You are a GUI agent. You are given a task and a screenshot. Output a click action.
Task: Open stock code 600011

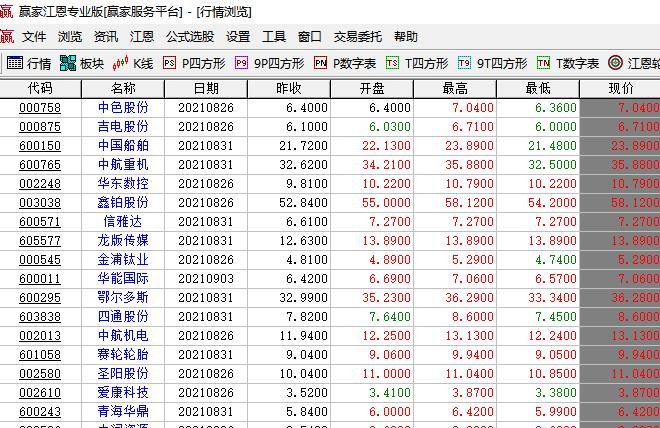point(40,279)
